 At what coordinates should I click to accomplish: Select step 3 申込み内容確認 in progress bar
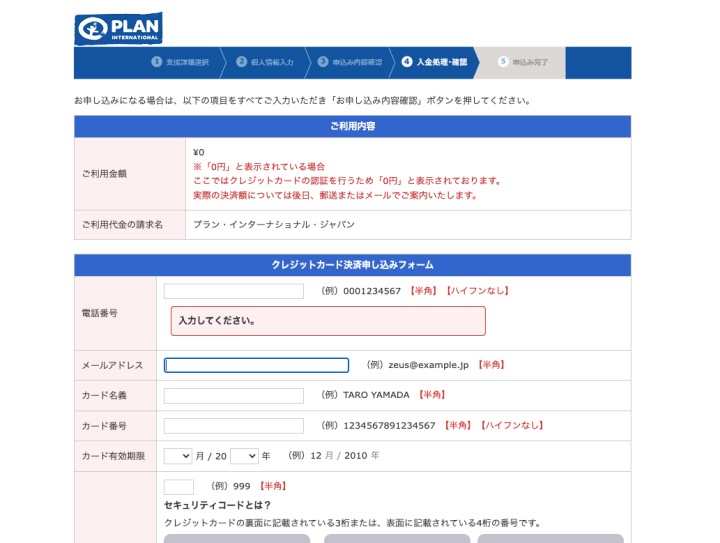(x=350, y=62)
